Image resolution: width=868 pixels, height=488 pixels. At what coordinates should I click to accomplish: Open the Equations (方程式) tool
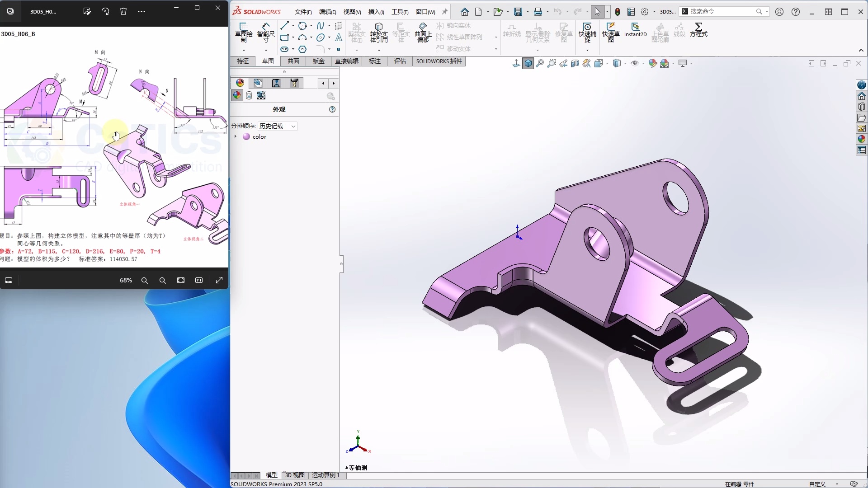699,30
